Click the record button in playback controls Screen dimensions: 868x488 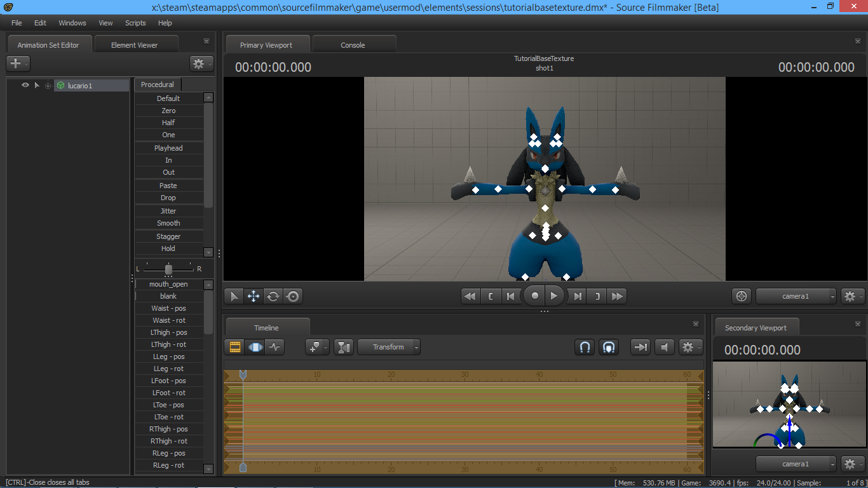pos(534,296)
